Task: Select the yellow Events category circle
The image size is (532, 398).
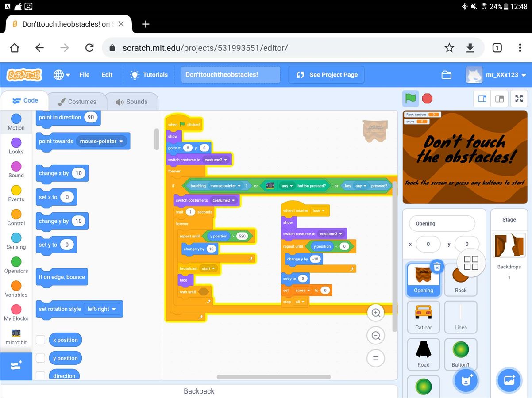Action: [16, 191]
